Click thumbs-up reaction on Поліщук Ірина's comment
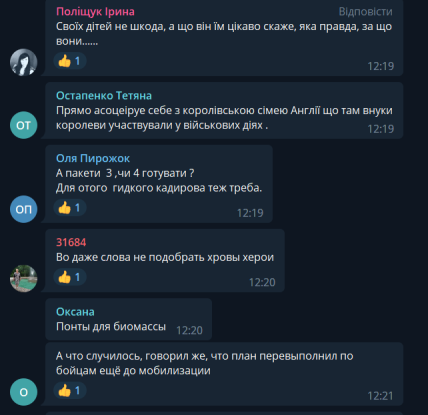Screen dimensions: 428x415 [x=70, y=61]
